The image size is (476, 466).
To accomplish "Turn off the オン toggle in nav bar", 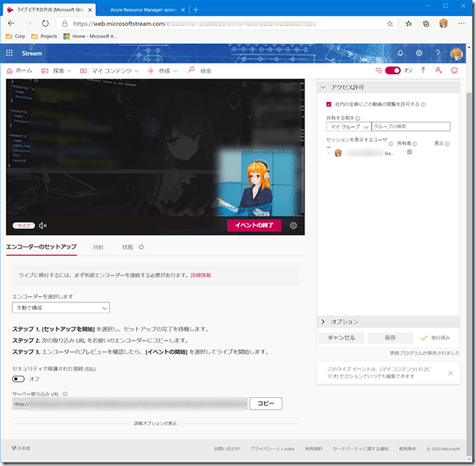I will pyautogui.click(x=393, y=71).
